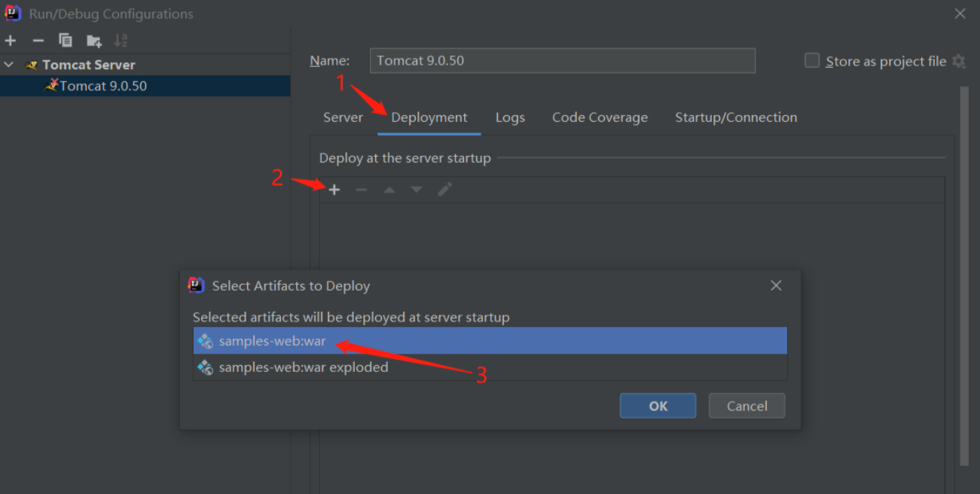
Task: Switch to the Startup/Connection tab
Action: (x=735, y=117)
